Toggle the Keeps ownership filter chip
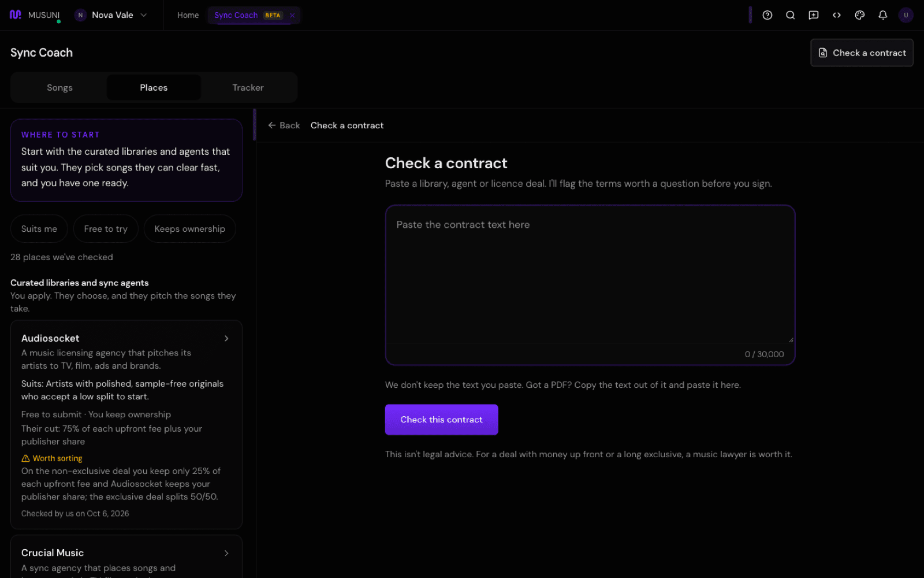 pos(189,229)
